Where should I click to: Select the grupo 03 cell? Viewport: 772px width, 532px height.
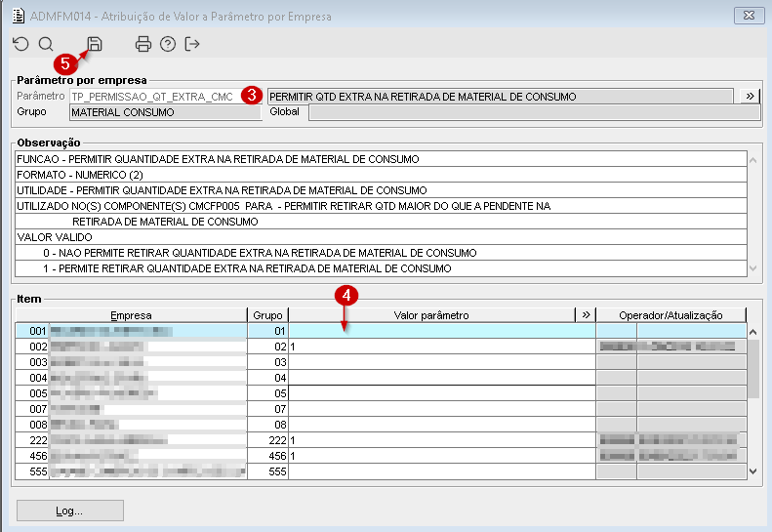click(267, 362)
